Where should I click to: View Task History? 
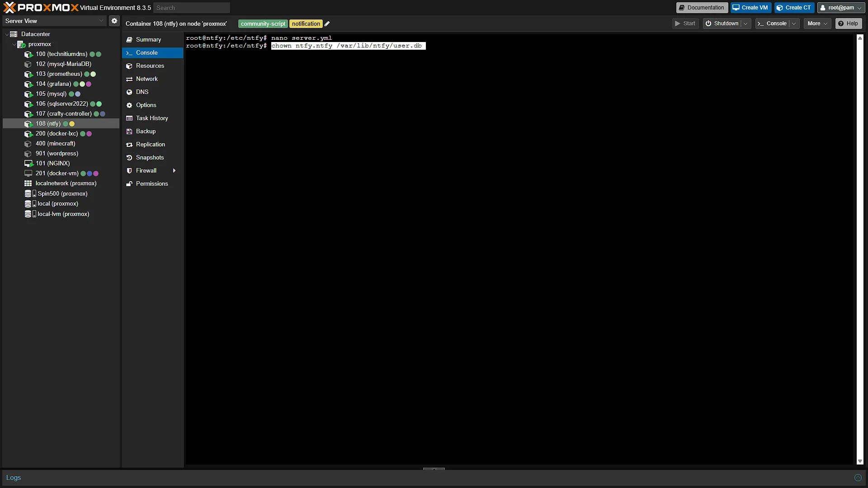pos(152,118)
